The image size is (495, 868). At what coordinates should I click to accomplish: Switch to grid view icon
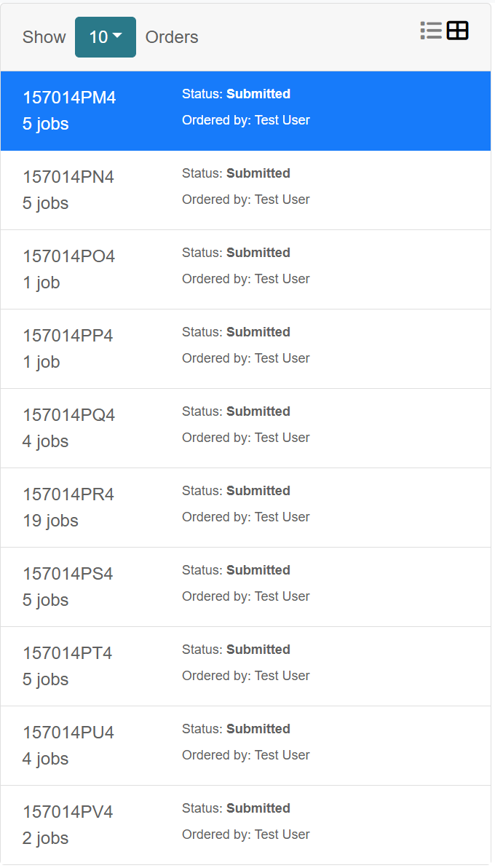tap(458, 31)
